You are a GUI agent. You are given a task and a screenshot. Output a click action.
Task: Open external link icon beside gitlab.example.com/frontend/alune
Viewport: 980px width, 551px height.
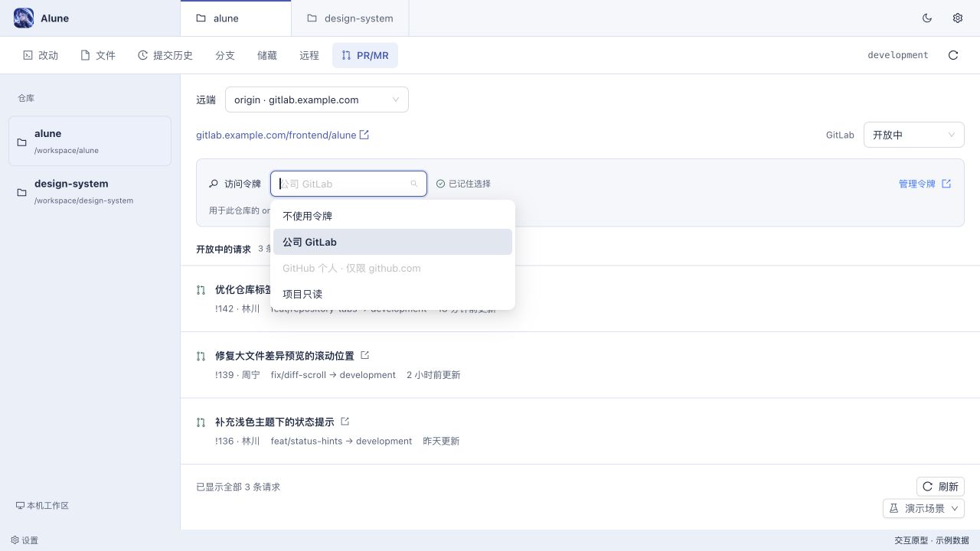(x=364, y=135)
